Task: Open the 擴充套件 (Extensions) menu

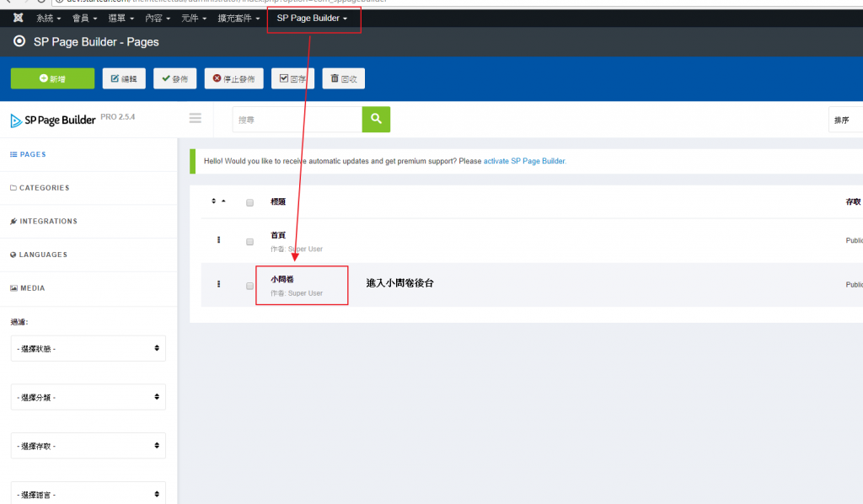Action: 239,18
